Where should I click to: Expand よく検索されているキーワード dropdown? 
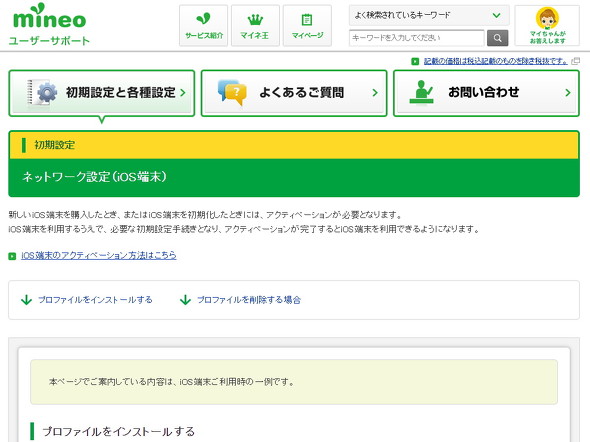coord(429,15)
